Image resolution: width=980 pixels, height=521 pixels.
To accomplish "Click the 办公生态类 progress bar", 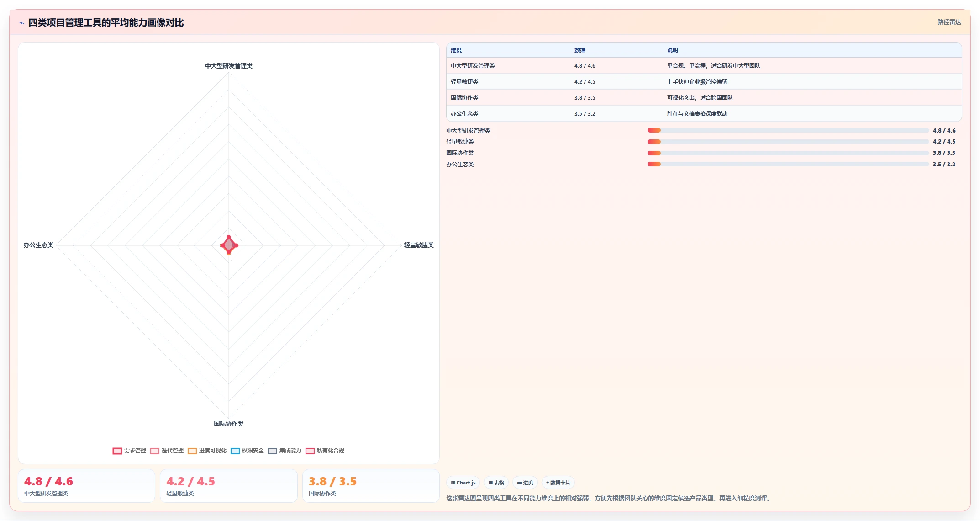I will [788, 164].
